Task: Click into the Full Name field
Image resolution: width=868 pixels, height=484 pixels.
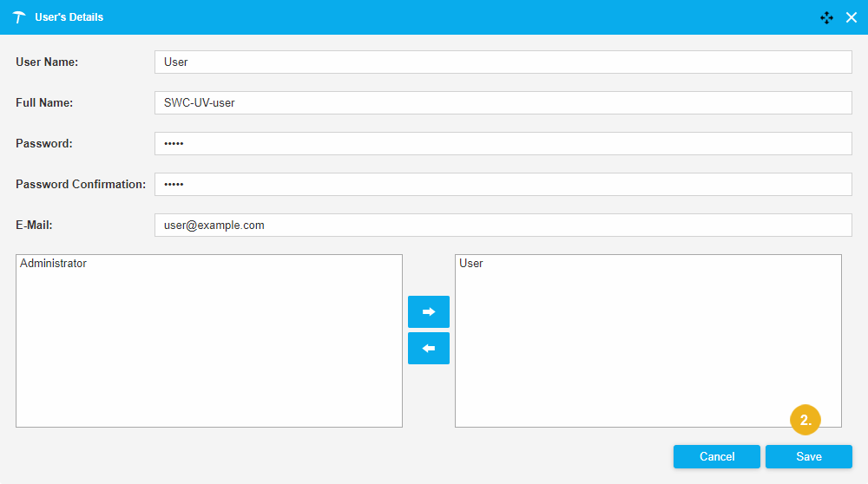Action: [503, 102]
